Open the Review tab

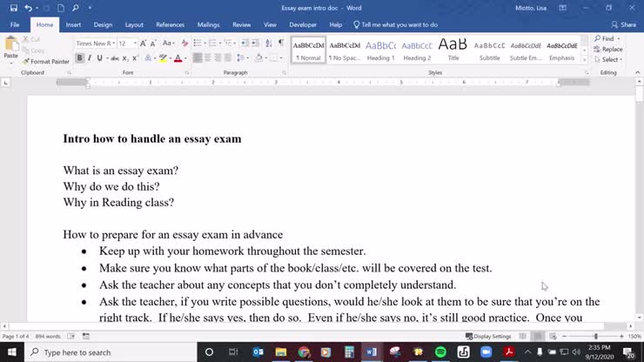pos(241,25)
